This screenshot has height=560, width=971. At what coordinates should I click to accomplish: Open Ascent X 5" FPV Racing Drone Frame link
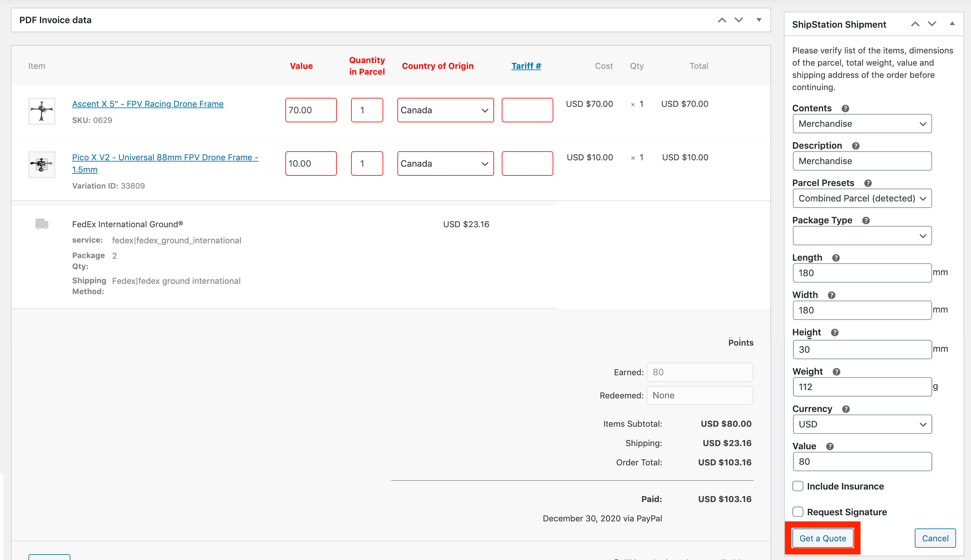point(148,104)
